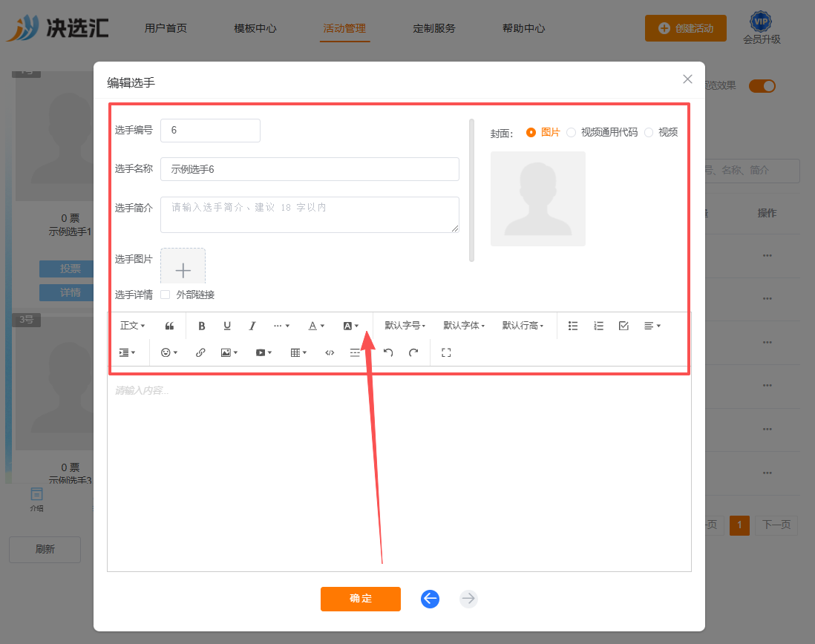Toggle underline formatting
The height and width of the screenshot is (644, 815).
coord(227,326)
